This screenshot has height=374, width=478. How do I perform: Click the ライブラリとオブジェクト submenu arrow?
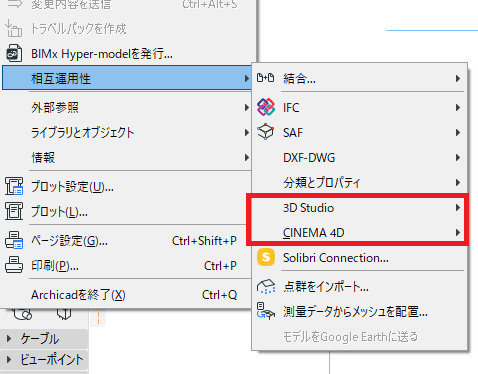(x=246, y=132)
